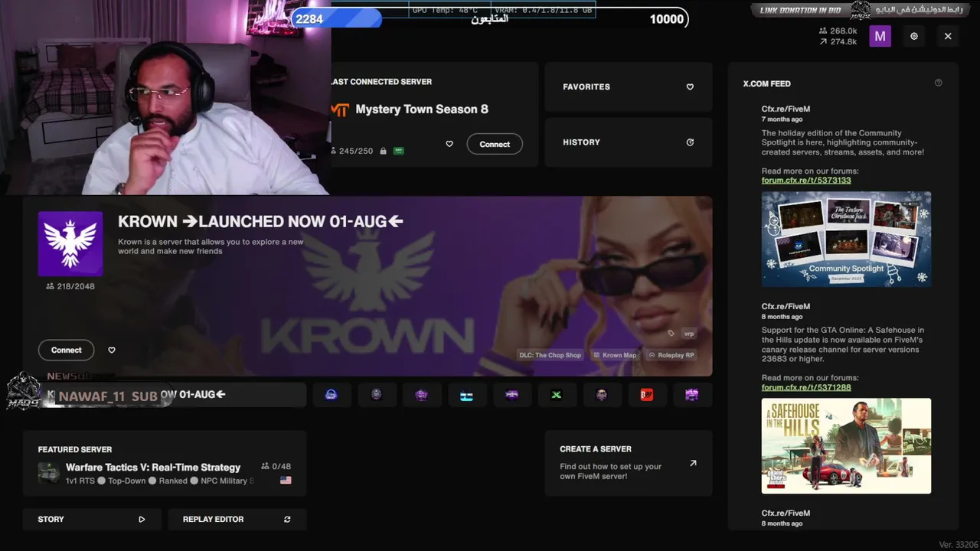Viewport: 980px width, 551px height.
Task: Open forum link forum.cfx.re/t/5373133
Action: [806, 181]
